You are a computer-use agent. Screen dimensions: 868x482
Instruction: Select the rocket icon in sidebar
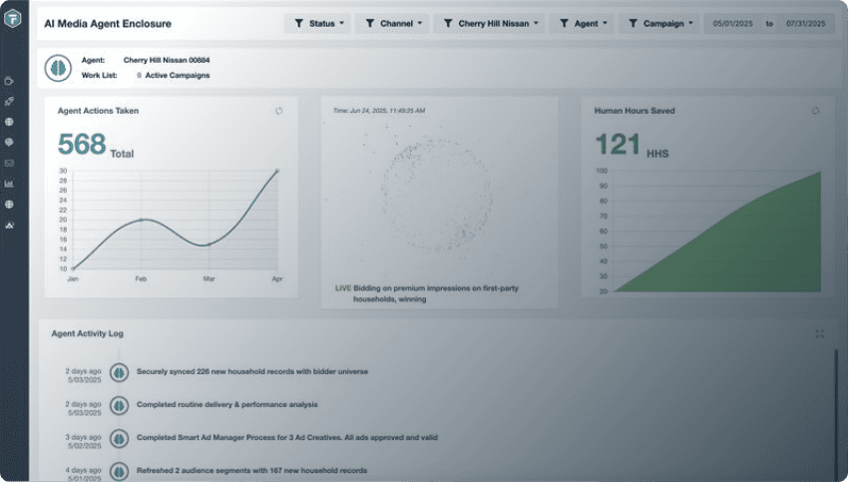tap(9, 101)
